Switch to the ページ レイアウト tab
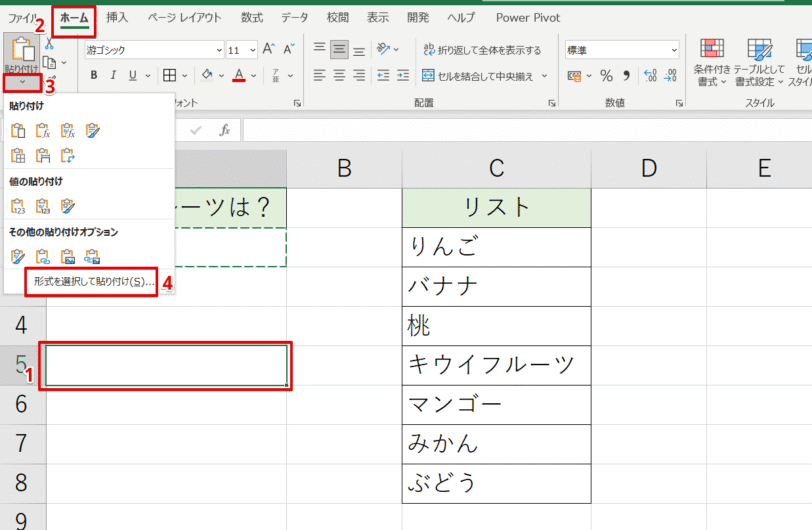Viewport: 812px width, 530px height. click(184, 18)
